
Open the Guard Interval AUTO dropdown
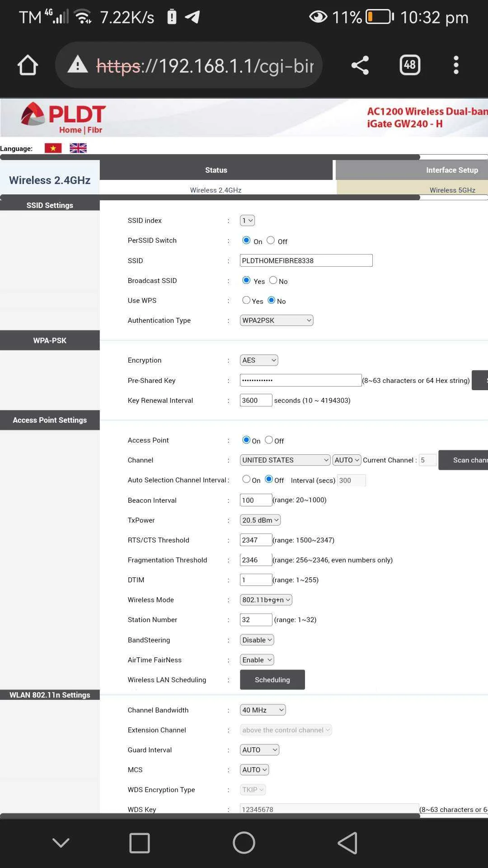pos(259,750)
